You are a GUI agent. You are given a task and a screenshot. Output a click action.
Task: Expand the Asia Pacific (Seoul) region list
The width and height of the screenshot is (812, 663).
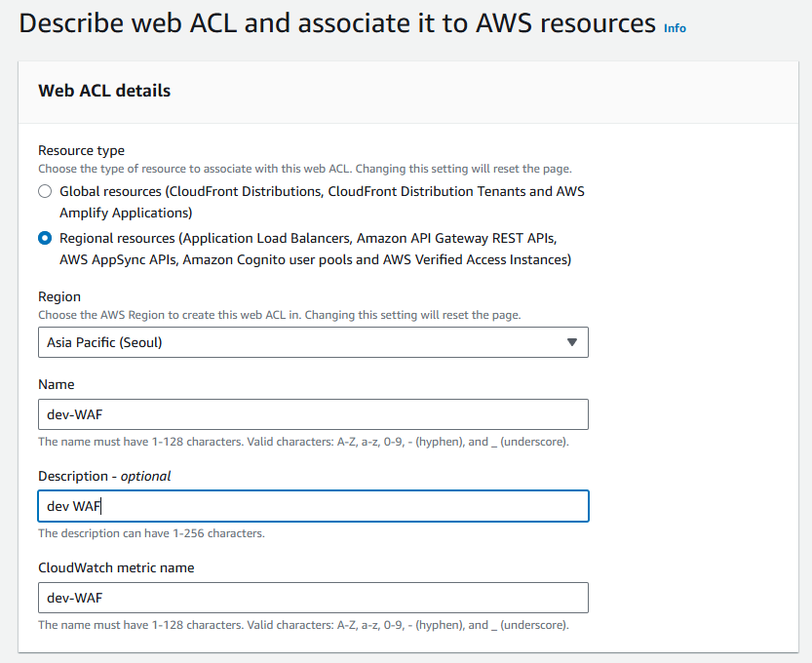pos(313,342)
